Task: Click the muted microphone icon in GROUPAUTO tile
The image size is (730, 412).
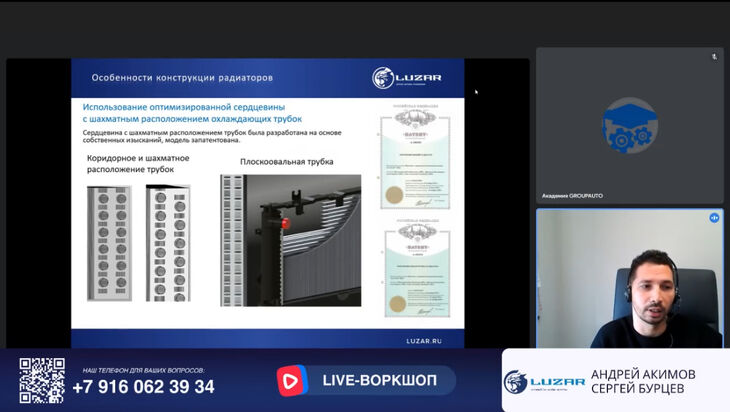Action: (x=714, y=56)
